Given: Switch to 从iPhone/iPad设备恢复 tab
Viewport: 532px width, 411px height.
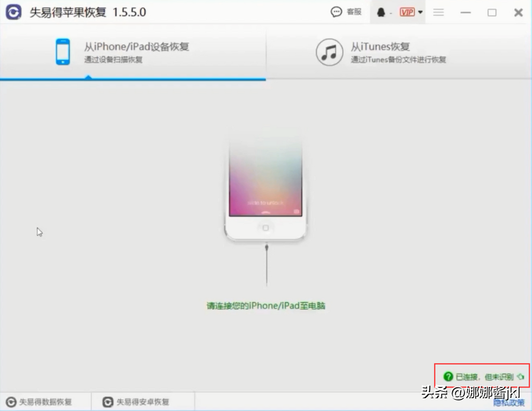Looking at the screenshot, I should pos(133,52).
